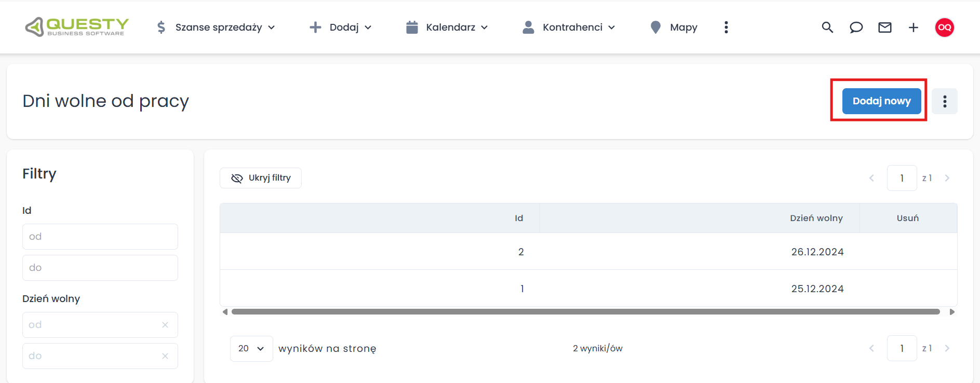The image size is (980, 383).
Task: Open the results per page dropdown
Action: pyautogui.click(x=251, y=348)
